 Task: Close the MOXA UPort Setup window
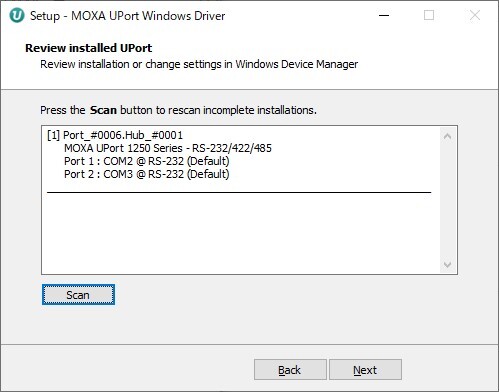click(x=475, y=15)
